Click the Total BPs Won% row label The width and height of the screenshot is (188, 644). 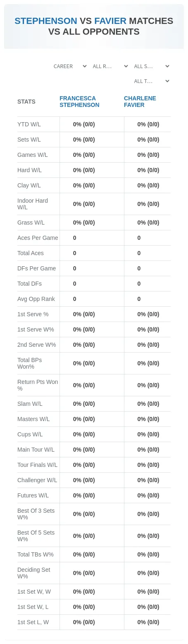coord(30,363)
